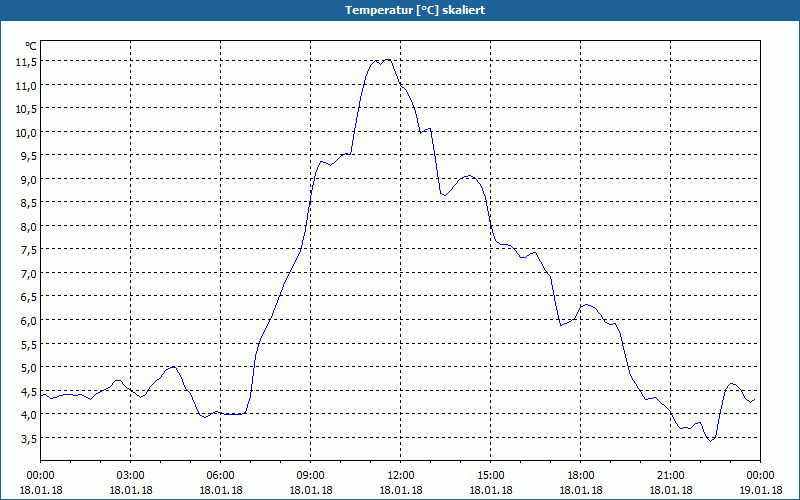Click the 15:00 time axis label

491,476
